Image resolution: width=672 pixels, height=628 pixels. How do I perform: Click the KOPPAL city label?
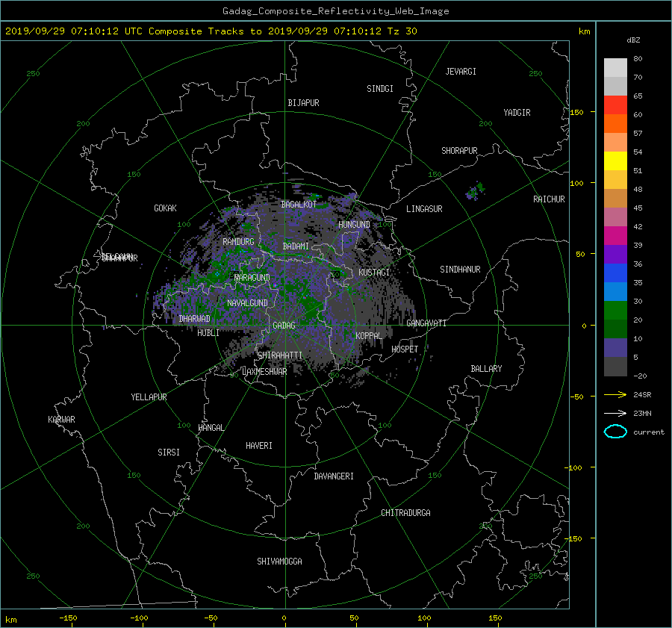[x=369, y=336]
